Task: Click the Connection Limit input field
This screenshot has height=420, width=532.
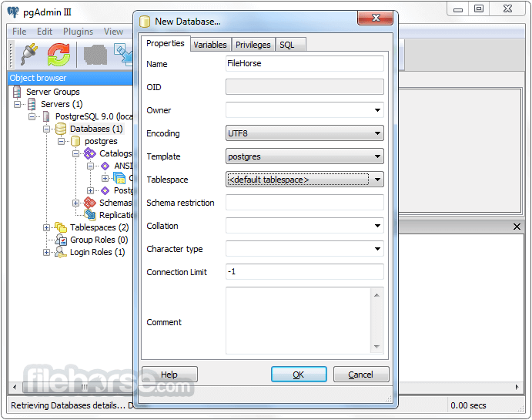Action: click(304, 272)
